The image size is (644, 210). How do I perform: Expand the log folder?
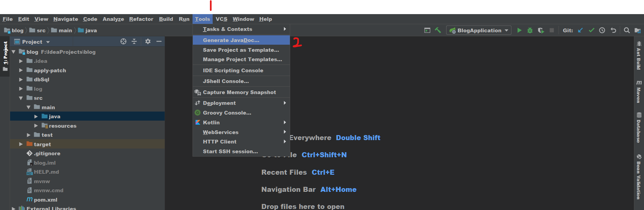pos(21,89)
